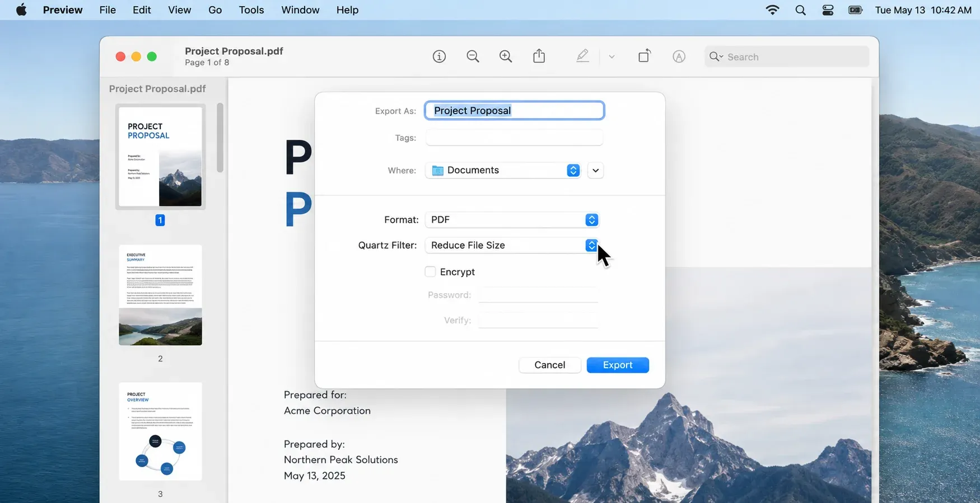Rotate page with the Rotate icon

coord(645,56)
